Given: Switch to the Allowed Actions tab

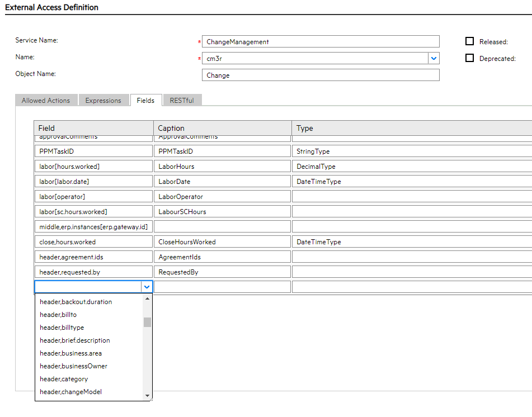Looking at the screenshot, I should pyautogui.click(x=46, y=101).
